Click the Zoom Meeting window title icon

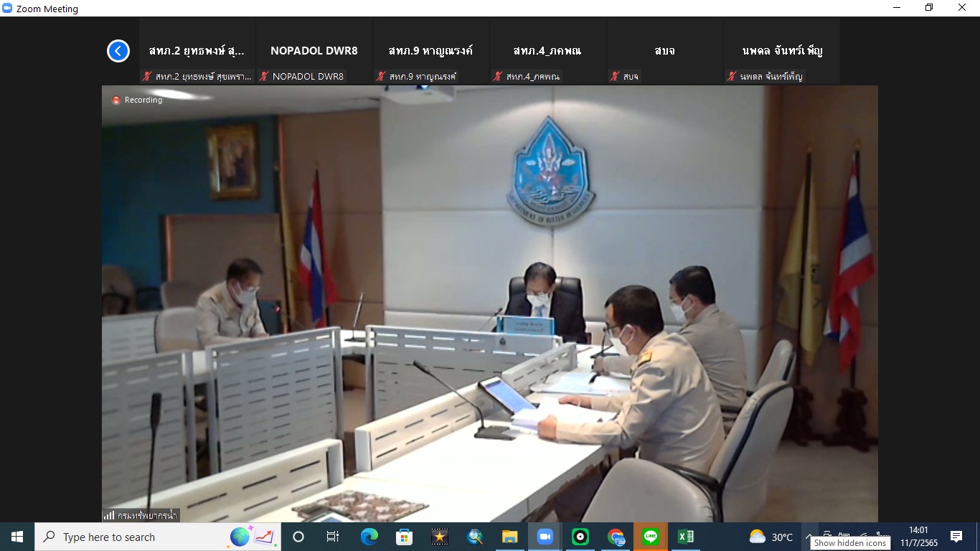(7, 9)
